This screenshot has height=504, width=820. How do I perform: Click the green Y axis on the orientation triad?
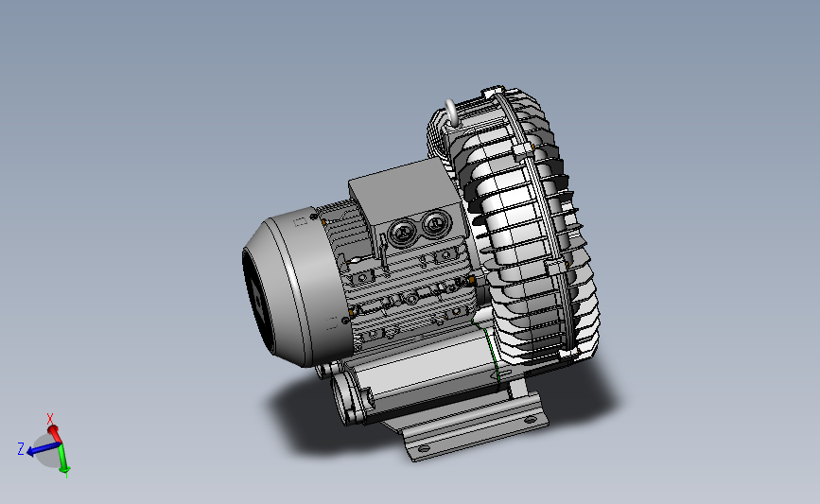click(63, 459)
